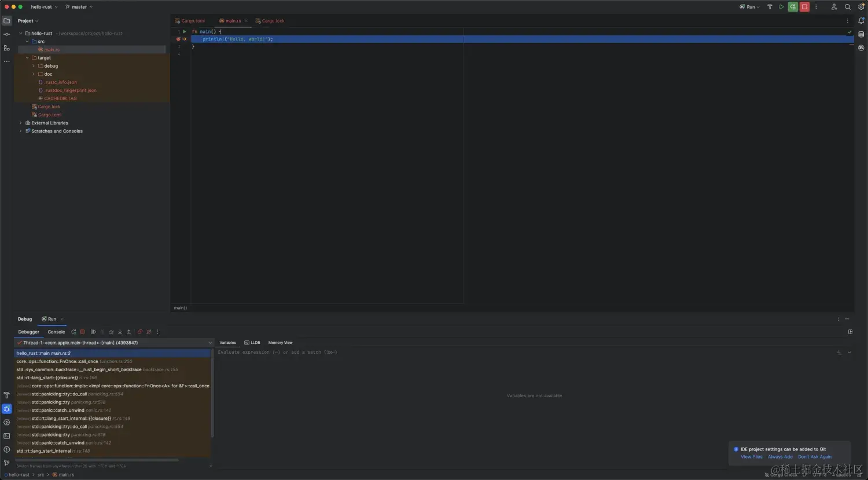This screenshot has height=480, width=868.
Task: Click the green Rerun Debug button in toolbar
Action: click(793, 7)
